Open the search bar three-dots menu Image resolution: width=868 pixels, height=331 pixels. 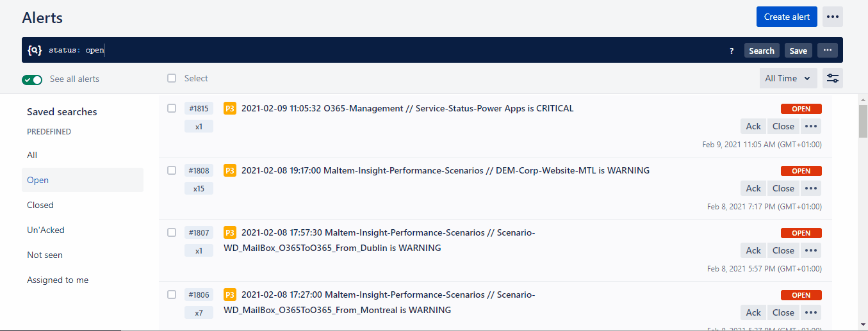point(827,50)
